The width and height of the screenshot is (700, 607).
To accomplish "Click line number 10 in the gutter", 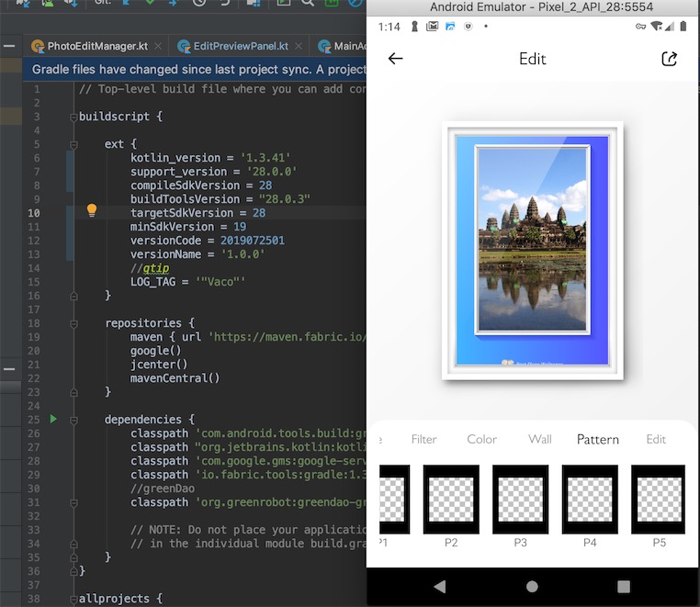I will click(33, 213).
